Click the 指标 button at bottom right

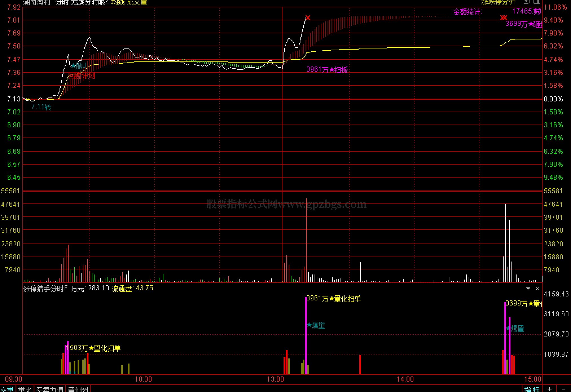tap(532, 389)
